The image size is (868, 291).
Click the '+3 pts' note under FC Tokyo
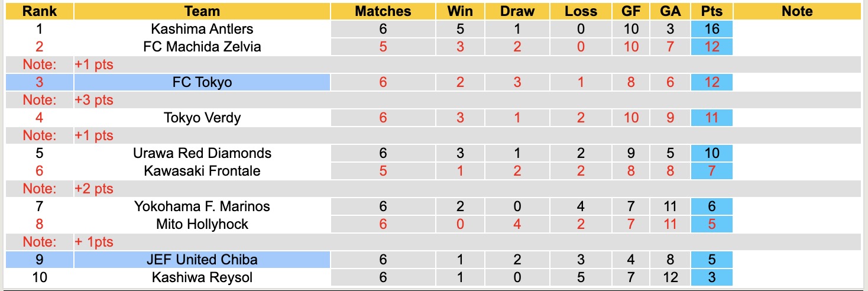(93, 100)
